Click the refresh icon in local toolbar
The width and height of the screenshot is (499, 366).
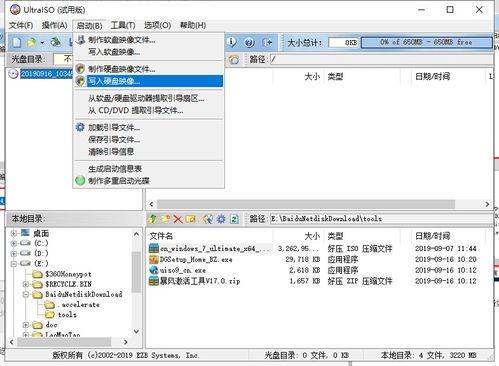(234, 219)
